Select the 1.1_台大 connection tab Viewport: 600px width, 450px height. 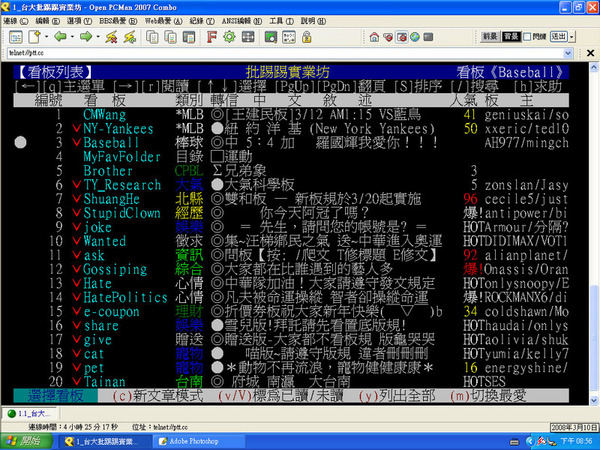[x=31, y=414]
